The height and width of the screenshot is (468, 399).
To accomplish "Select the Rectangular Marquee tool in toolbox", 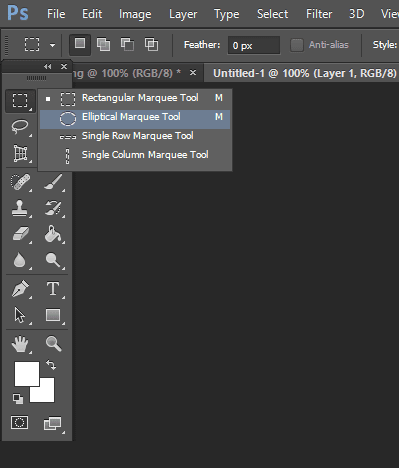I will pyautogui.click(x=20, y=100).
